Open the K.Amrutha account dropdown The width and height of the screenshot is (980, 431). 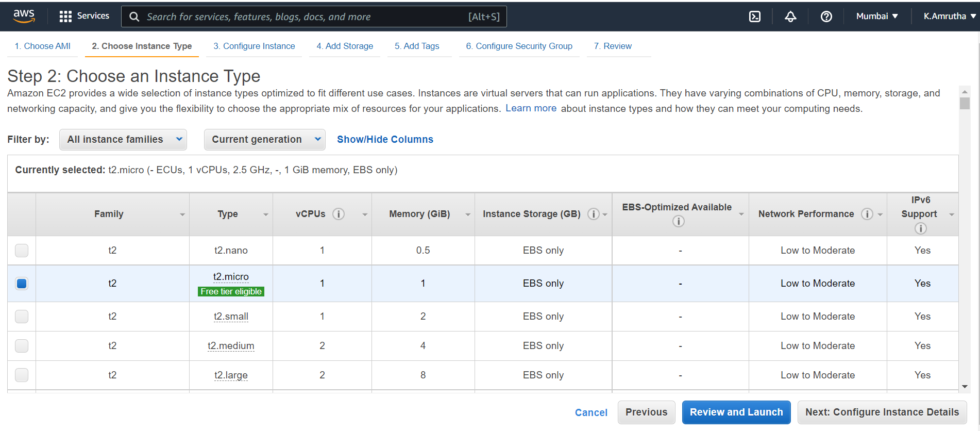(950, 16)
